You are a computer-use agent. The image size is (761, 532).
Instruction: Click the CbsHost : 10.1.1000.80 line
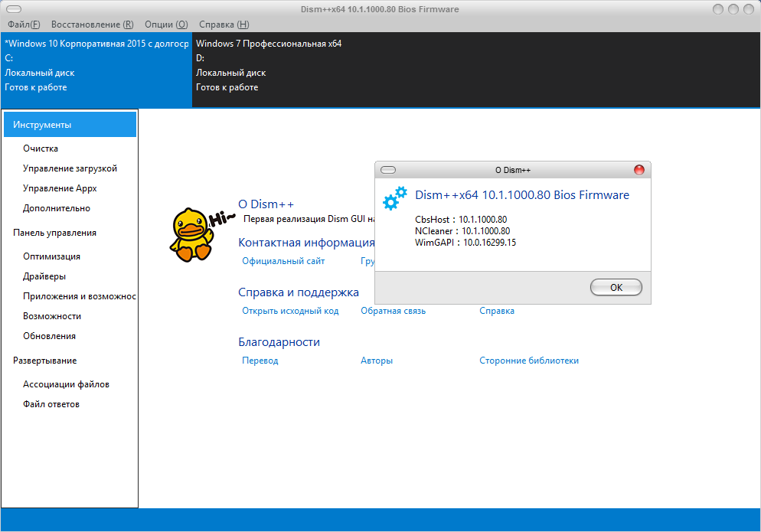pyautogui.click(x=461, y=220)
